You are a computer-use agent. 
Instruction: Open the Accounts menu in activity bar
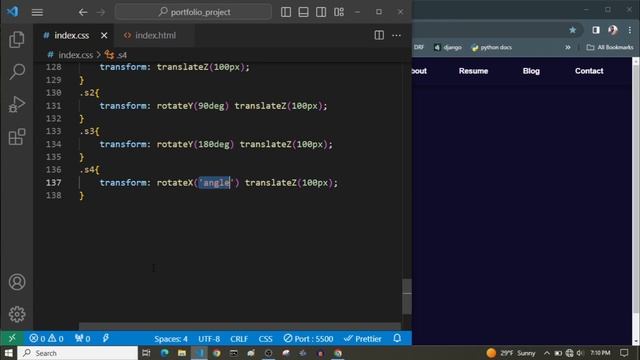[x=17, y=282]
